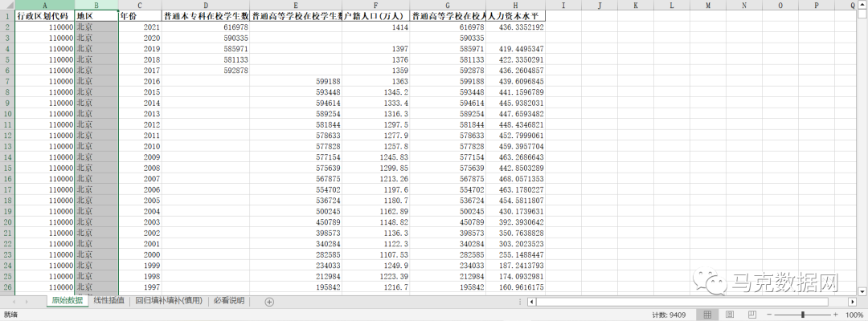The image size is (868, 321).
Task: Select the Normal view icon in status bar
Action: 707,315
